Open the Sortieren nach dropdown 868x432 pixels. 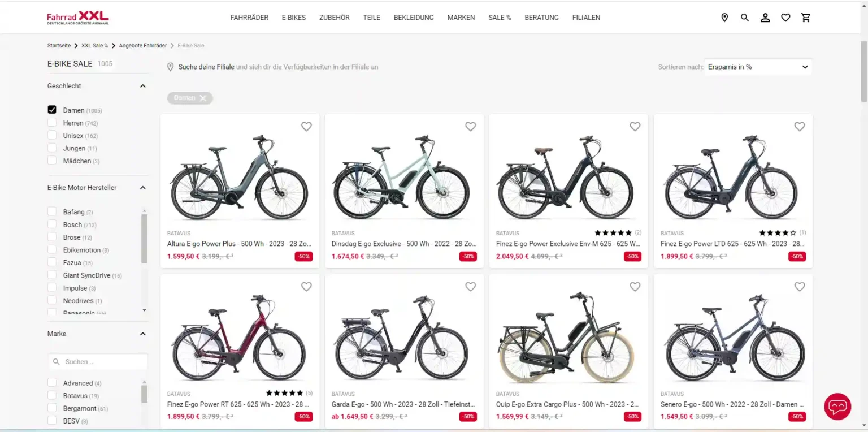click(x=757, y=67)
